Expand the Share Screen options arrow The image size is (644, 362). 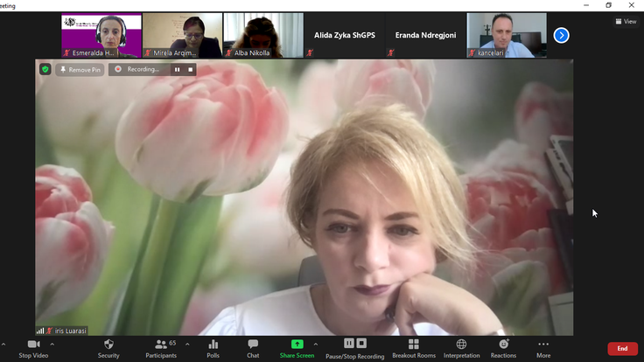(316, 345)
